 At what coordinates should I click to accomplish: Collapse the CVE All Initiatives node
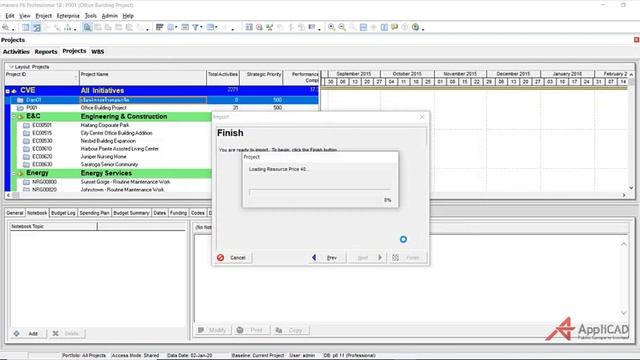pyautogui.click(x=7, y=91)
